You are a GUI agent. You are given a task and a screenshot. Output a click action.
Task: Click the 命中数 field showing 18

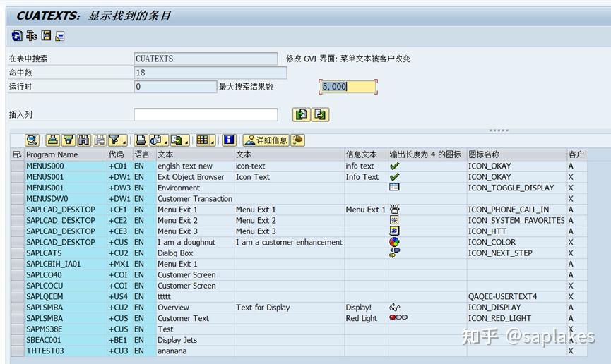[210, 73]
